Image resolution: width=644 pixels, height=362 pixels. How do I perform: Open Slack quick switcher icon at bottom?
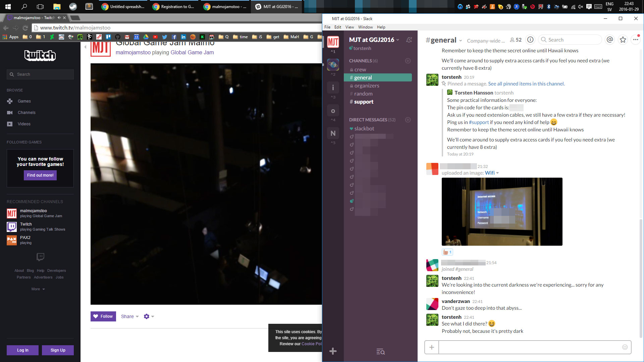380,352
